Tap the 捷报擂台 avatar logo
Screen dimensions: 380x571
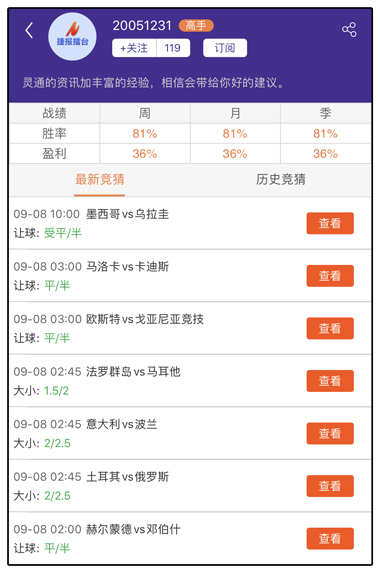pos(72,36)
